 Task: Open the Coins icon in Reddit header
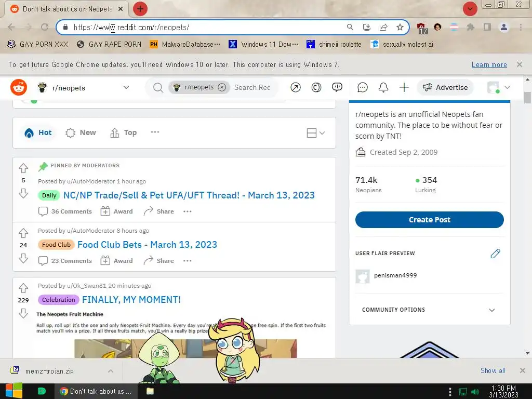click(316, 87)
